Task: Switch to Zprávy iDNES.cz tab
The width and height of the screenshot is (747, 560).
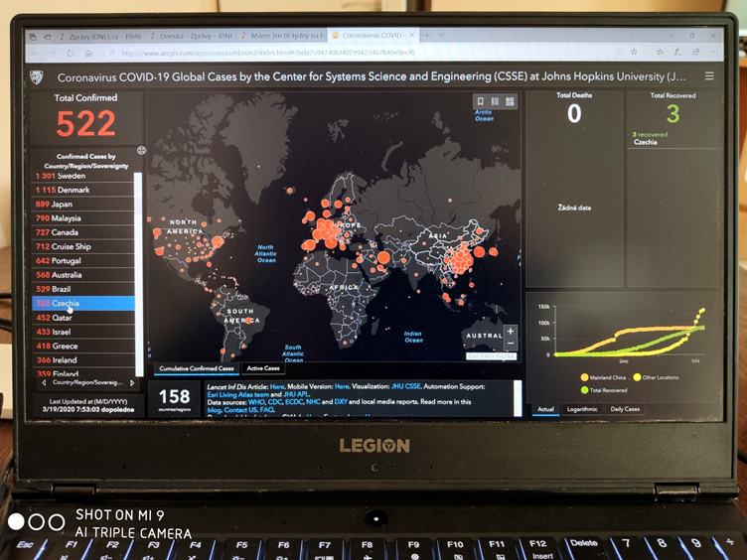Action: [x=100, y=36]
